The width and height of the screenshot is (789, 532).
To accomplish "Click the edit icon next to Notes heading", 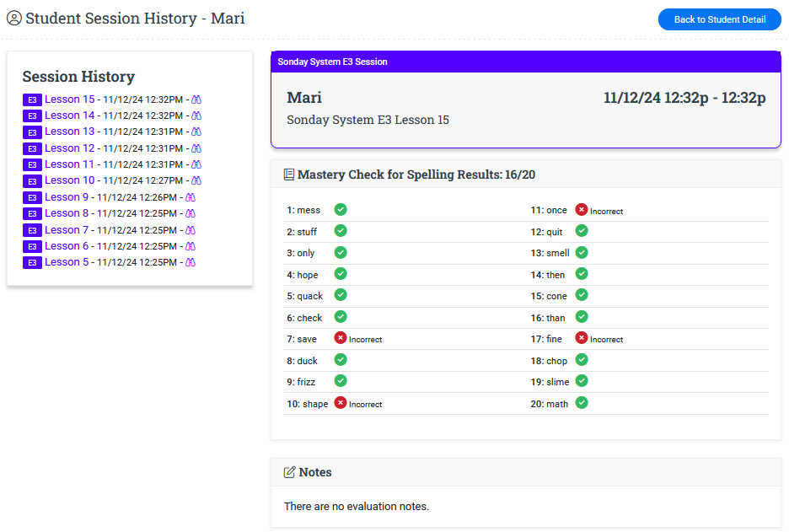I will pos(290,472).
